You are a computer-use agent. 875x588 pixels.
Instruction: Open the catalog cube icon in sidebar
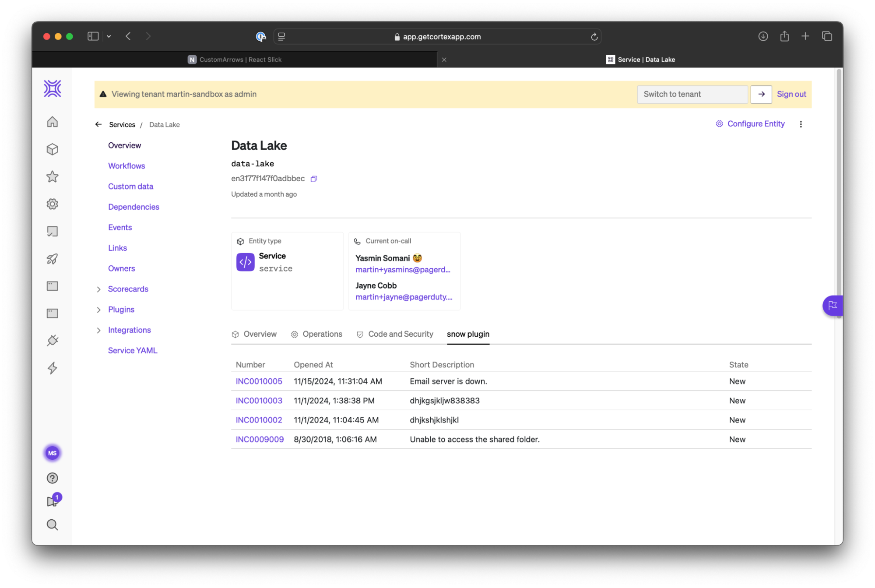52,149
